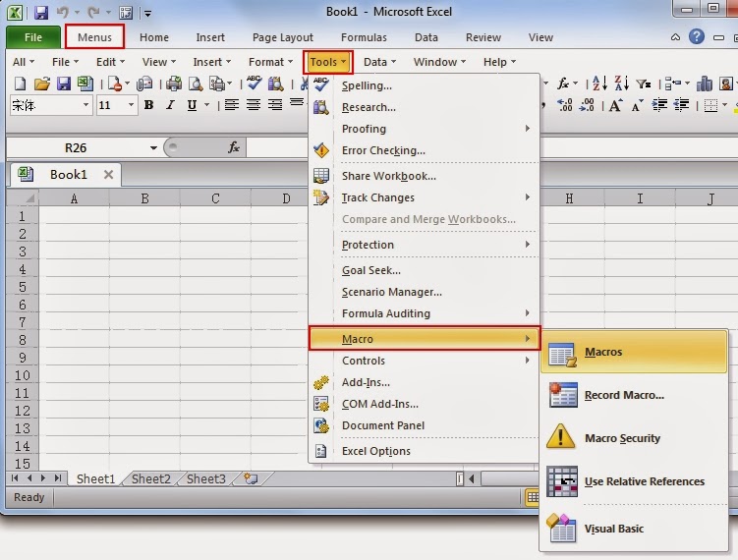Click the Align Text Right icon

click(275, 105)
